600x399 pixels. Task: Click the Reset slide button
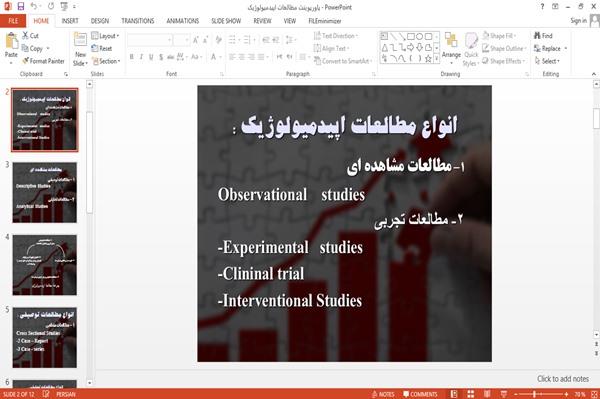(102, 49)
